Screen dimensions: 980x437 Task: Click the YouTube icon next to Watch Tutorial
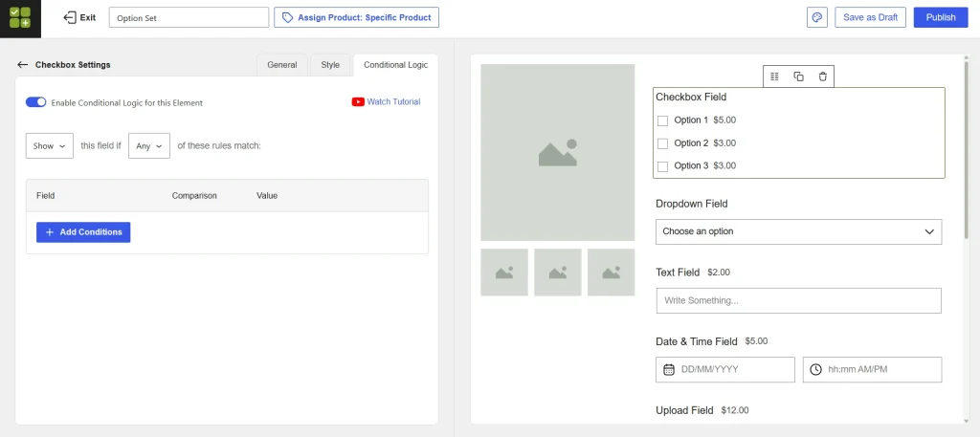point(358,101)
